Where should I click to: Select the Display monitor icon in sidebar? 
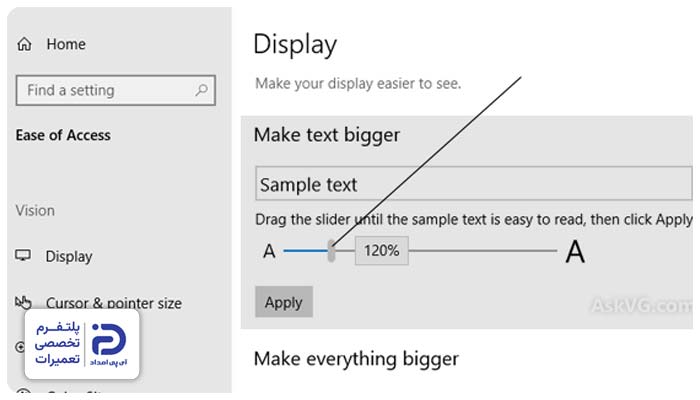click(23, 255)
